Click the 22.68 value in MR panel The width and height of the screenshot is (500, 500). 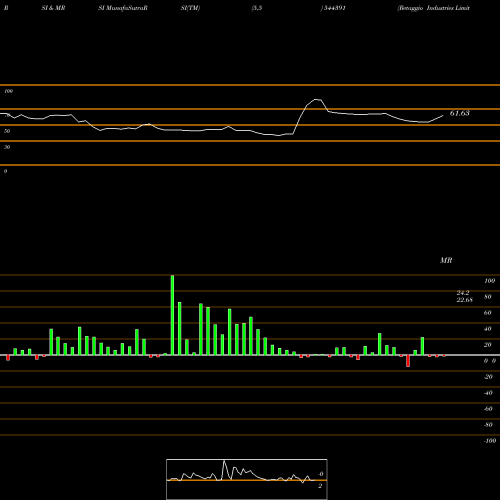coord(465,300)
